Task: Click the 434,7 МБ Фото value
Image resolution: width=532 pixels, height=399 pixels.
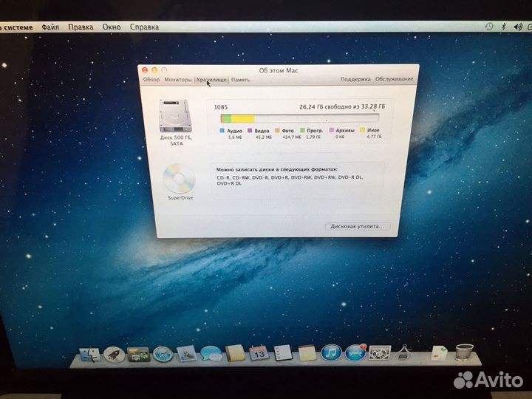Action: 291,137
